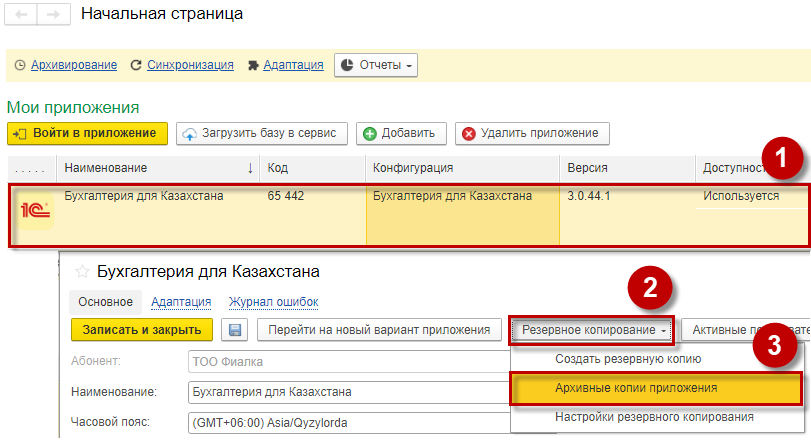Viewport: 811px width, 440px height.
Task: Open the Адаптация link in top bar
Action: pos(293,65)
